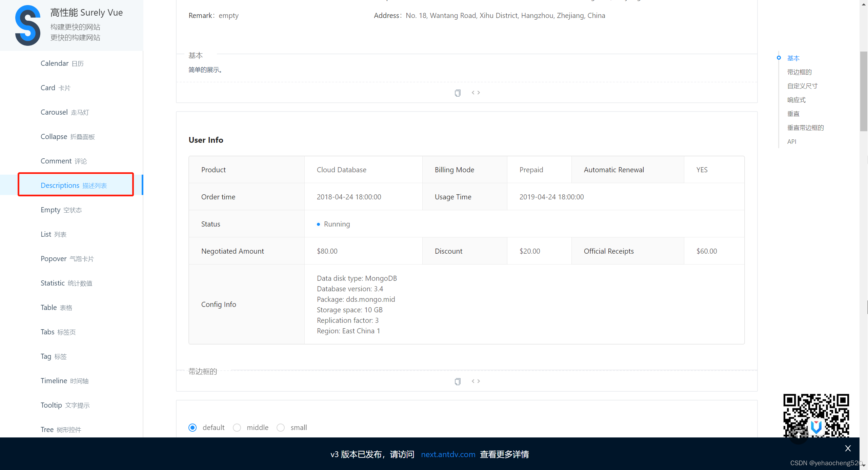Open the Descriptions 描述列表 menu item
The height and width of the screenshot is (470, 868).
click(x=74, y=185)
